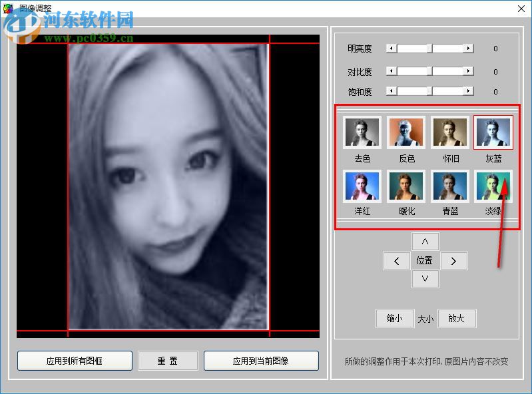Click the right arrow of 明亮度 slider
The image size is (532, 394).
(469, 49)
